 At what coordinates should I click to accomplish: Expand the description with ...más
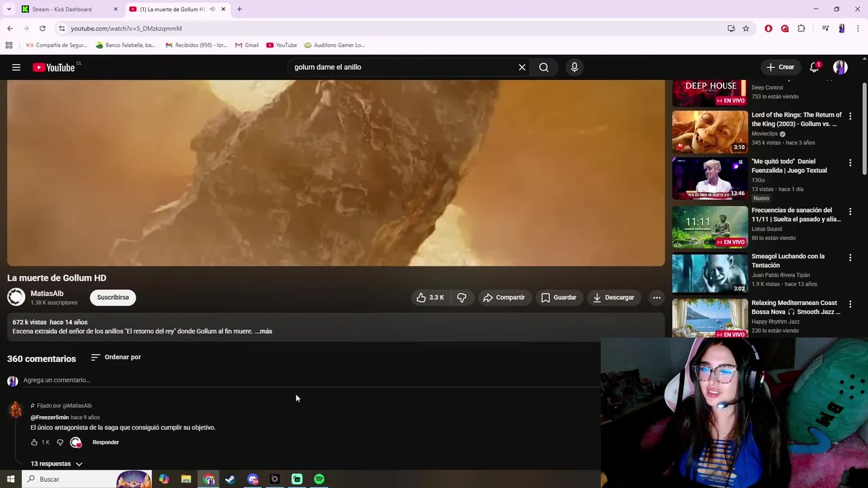pos(263,331)
